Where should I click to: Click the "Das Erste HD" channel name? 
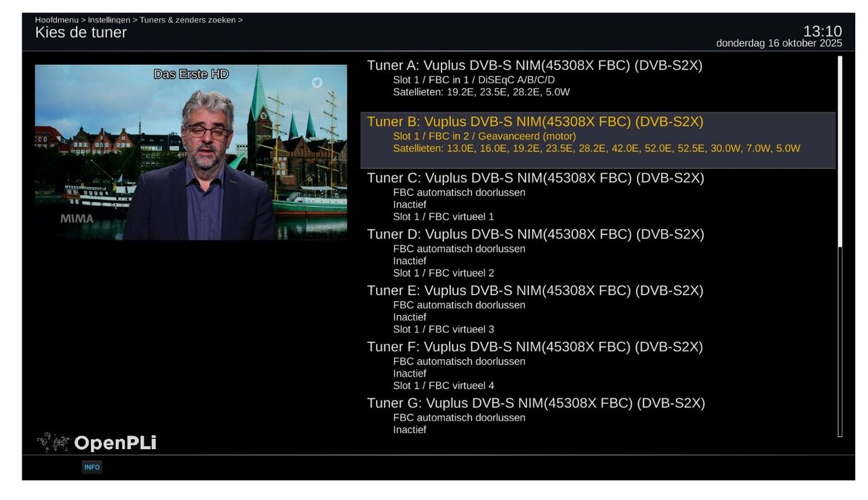[191, 75]
